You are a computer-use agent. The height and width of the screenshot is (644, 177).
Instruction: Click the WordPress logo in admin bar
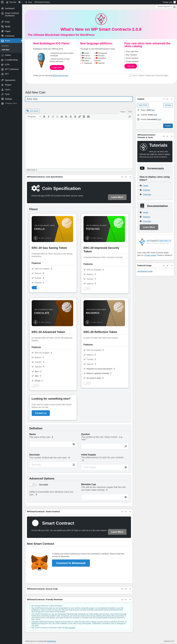click(2, 2)
